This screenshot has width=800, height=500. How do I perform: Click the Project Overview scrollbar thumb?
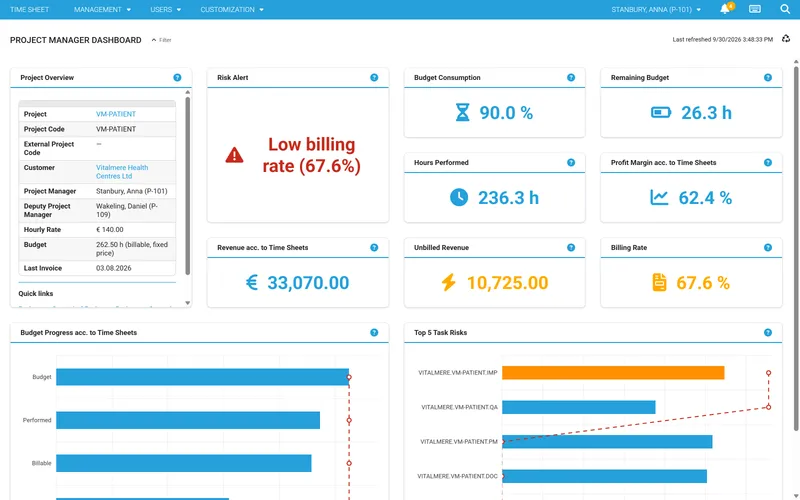[x=187, y=186]
